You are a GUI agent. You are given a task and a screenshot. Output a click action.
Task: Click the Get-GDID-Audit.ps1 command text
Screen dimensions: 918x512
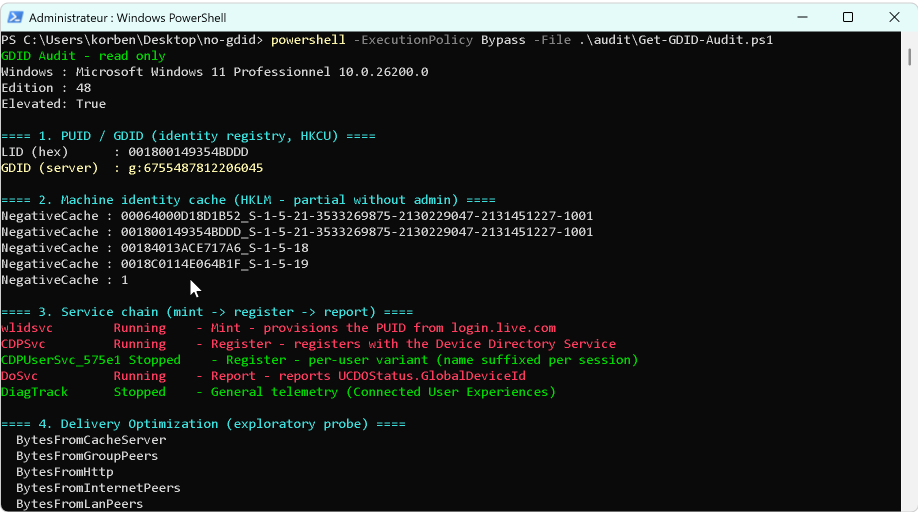pos(676,40)
